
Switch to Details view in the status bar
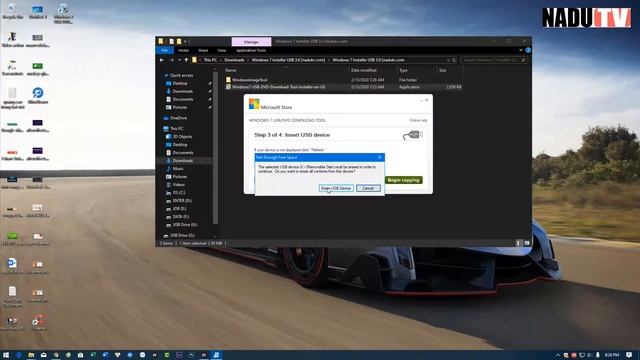click(x=518, y=243)
